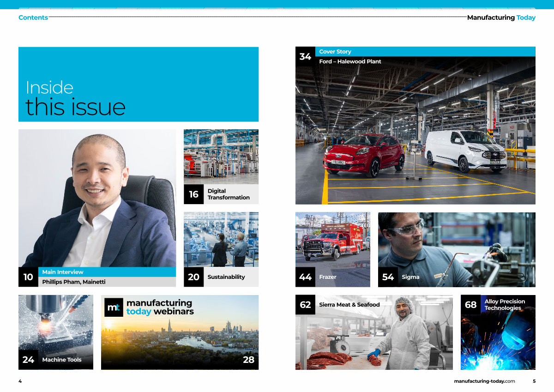The width and height of the screenshot is (554, 392).
Task: Click the mt logo square
Action: [x=114, y=308]
